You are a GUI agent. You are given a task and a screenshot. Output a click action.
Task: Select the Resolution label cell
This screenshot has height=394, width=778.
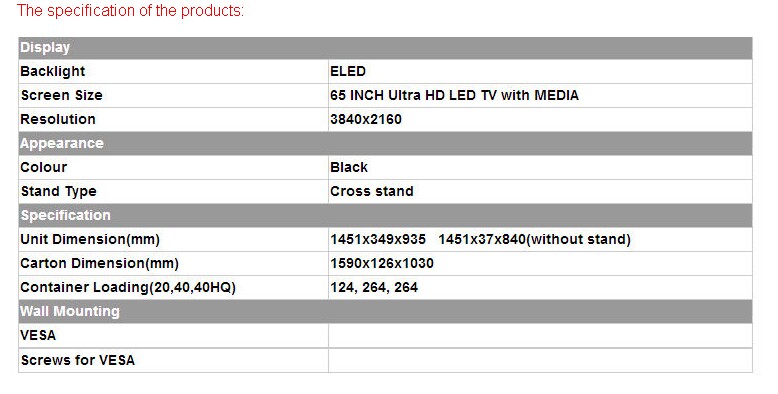(x=173, y=120)
